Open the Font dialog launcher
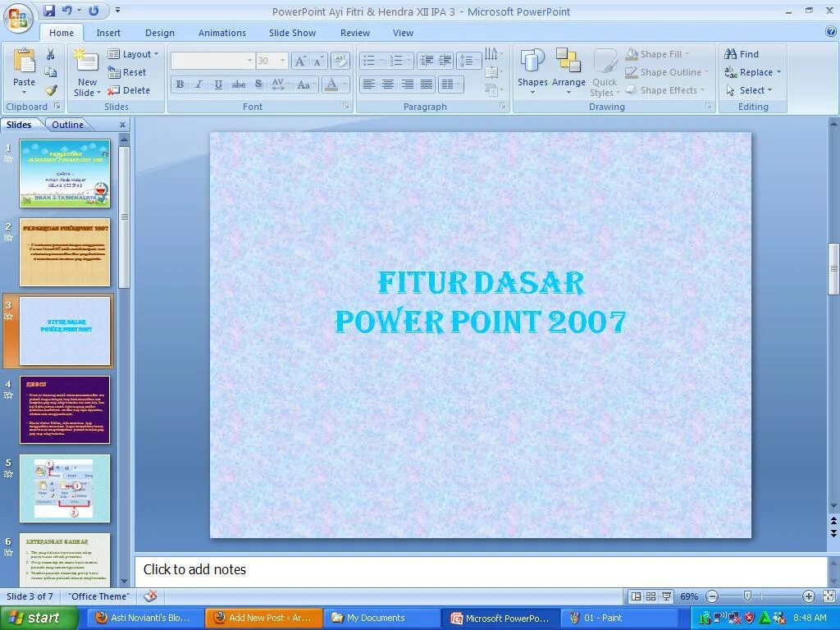This screenshot has height=630, width=840. (346, 106)
